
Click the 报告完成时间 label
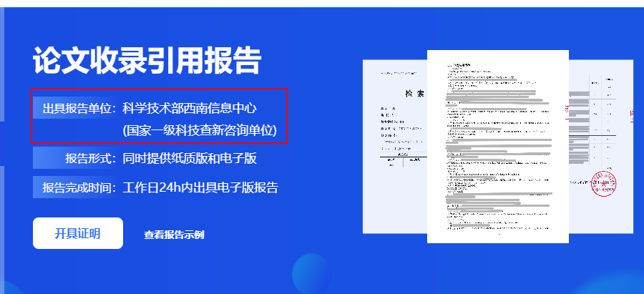79,187
